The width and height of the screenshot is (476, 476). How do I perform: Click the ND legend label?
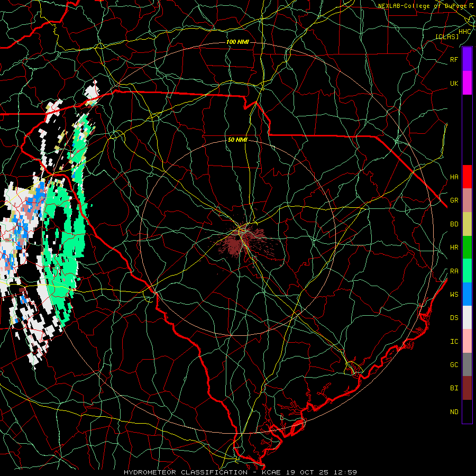[454, 412]
